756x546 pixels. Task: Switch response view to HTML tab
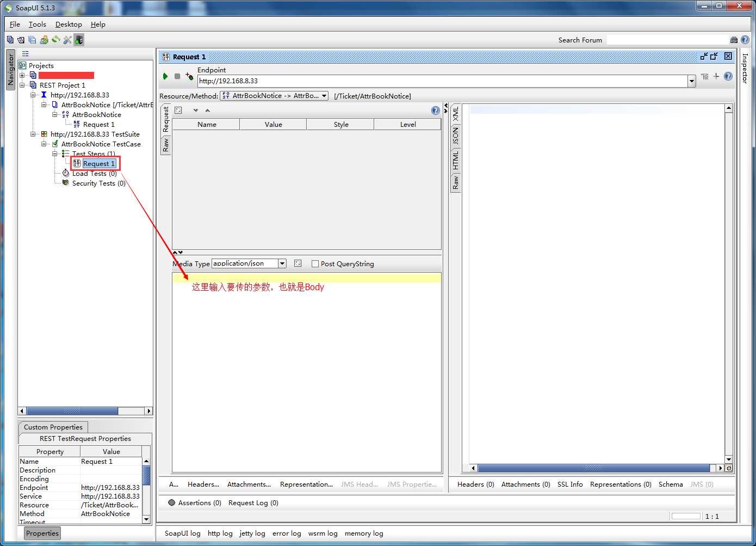[456, 160]
